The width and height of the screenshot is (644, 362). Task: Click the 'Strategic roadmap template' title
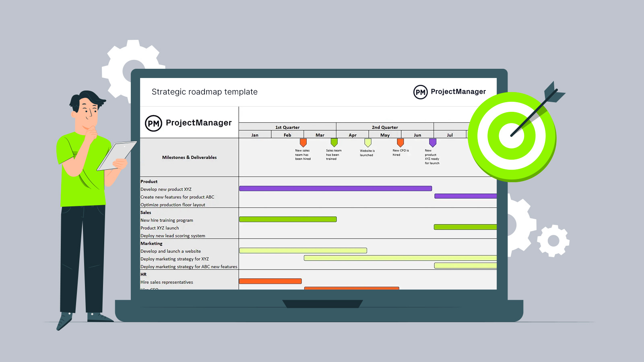point(204,92)
